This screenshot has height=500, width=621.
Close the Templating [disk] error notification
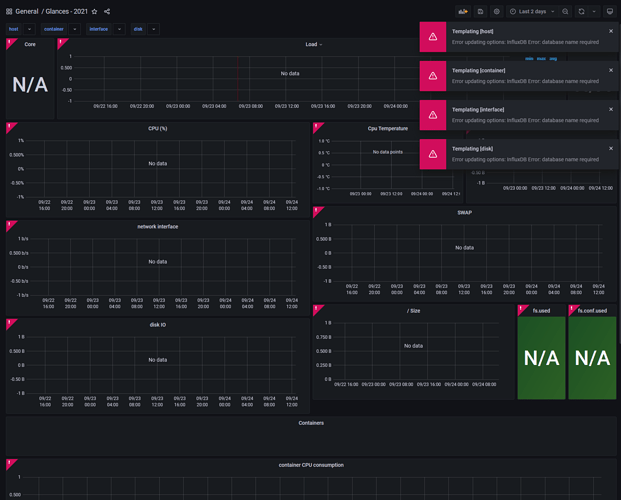click(611, 149)
